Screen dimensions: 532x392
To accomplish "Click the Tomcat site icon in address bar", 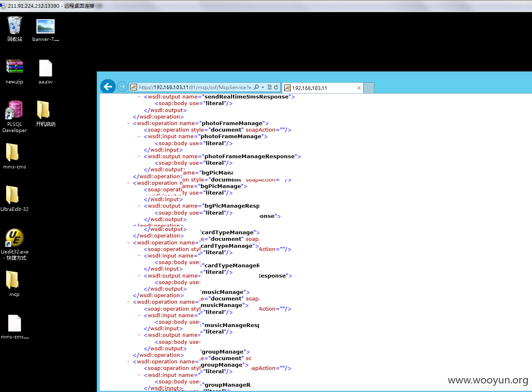I will coord(134,87).
